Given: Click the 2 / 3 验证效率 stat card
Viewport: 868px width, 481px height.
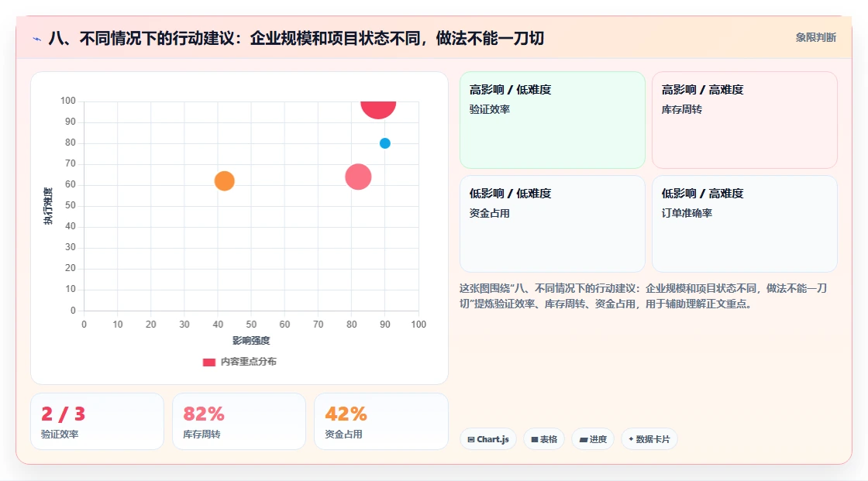Looking at the screenshot, I should coord(97,421).
